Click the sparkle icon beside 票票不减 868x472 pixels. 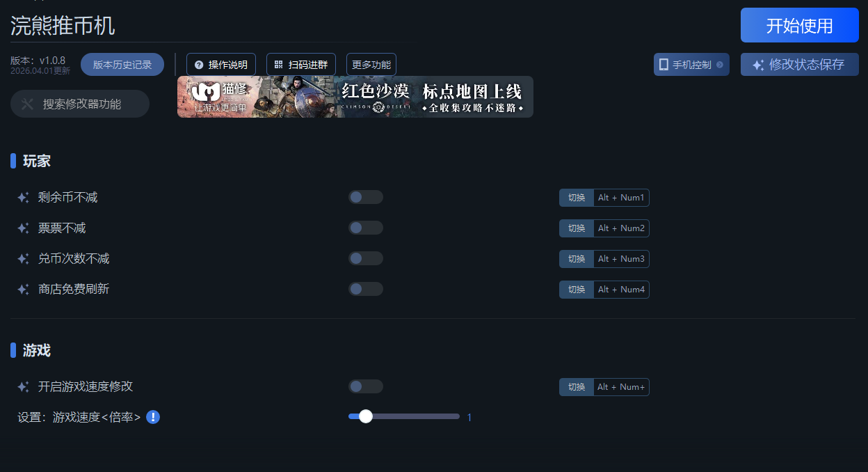pyautogui.click(x=23, y=228)
